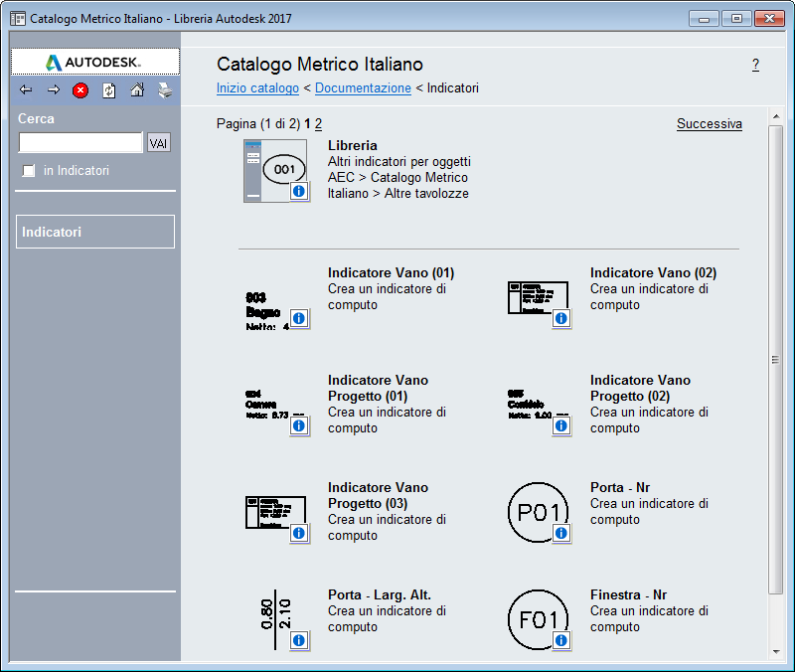Image resolution: width=795 pixels, height=672 pixels.
Task: Select Indicatore Vano Progetto (03) thumbnail
Action: 275,512
